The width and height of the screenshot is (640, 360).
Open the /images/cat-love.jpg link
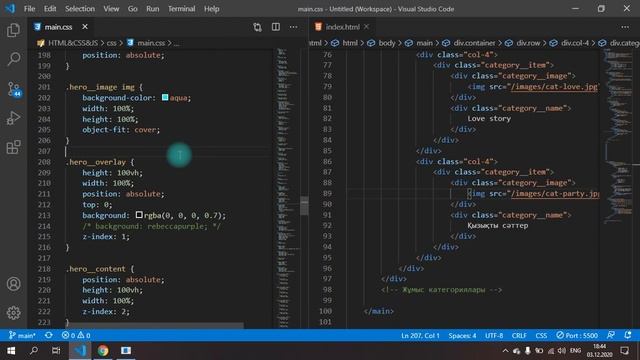click(x=554, y=87)
